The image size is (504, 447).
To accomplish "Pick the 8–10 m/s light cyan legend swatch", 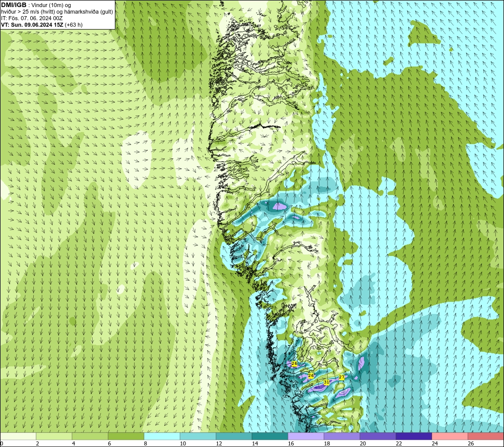I will [162, 436].
